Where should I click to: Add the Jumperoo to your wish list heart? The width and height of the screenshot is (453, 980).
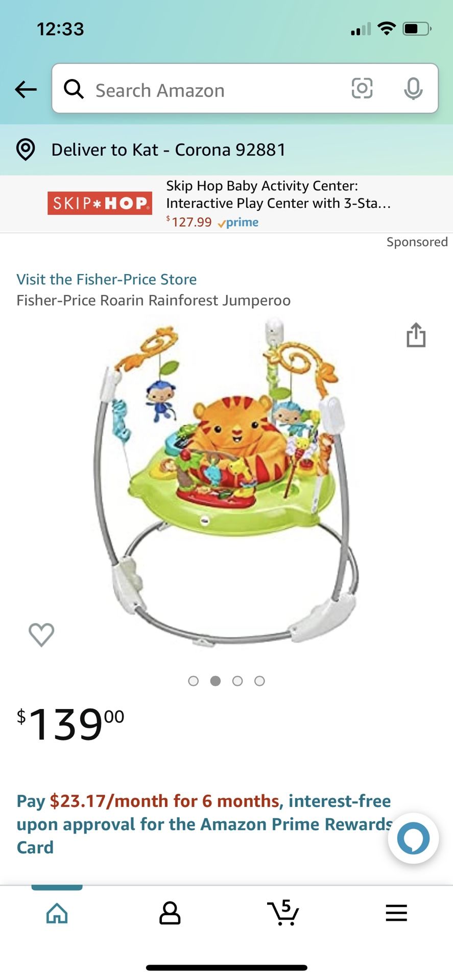(41, 634)
